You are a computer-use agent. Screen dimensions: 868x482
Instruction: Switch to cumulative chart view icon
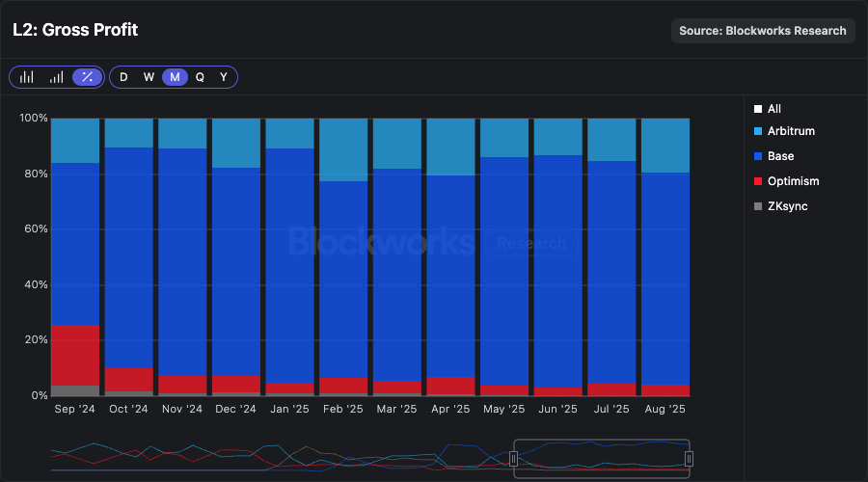pyautogui.click(x=57, y=77)
